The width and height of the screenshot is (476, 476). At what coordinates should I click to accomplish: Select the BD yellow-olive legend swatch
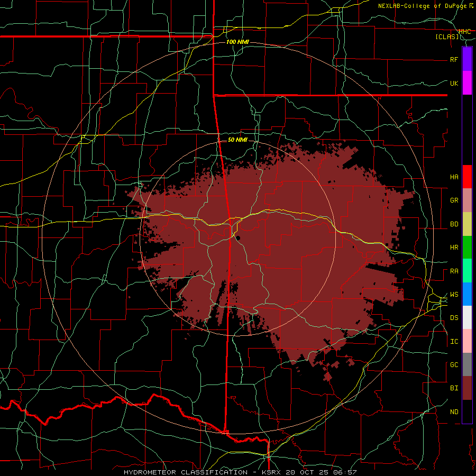[x=467, y=224]
